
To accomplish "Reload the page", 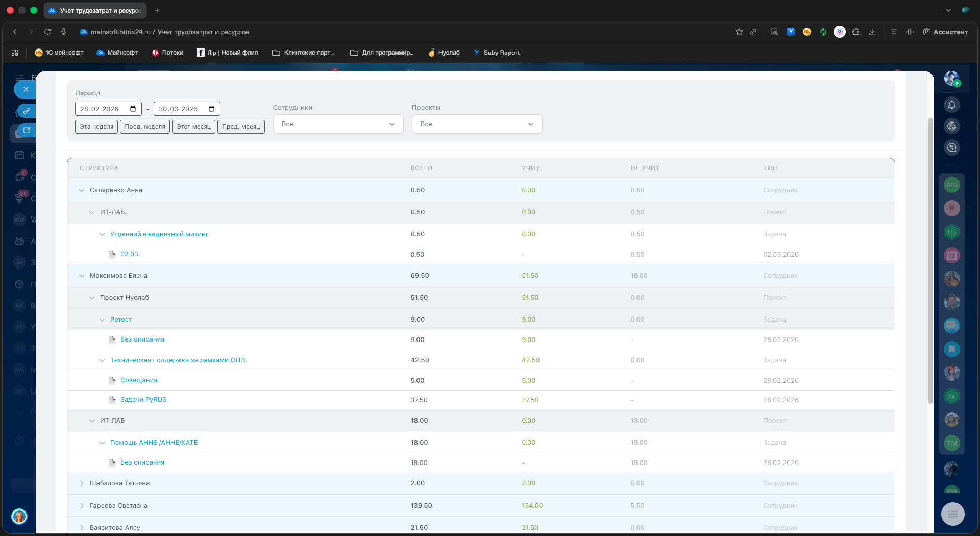I will (x=47, y=32).
